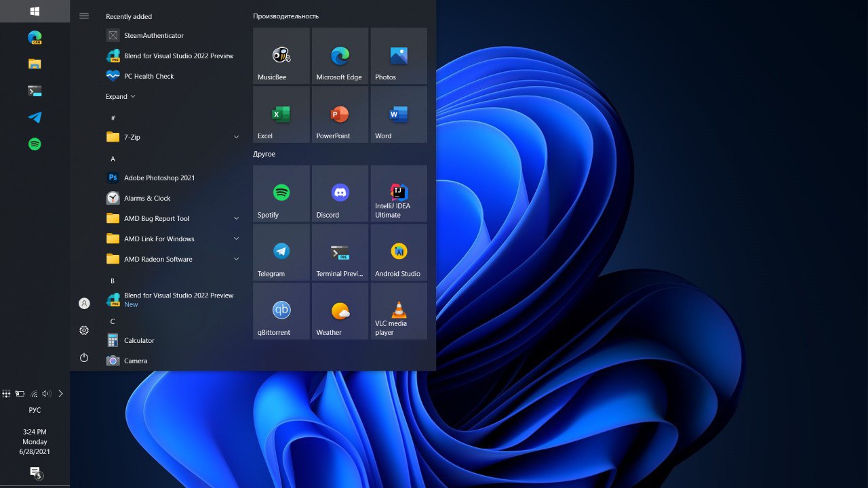The image size is (868, 488).
Task: Launch the Terminal Preview tile
Action: coord(340,253)
